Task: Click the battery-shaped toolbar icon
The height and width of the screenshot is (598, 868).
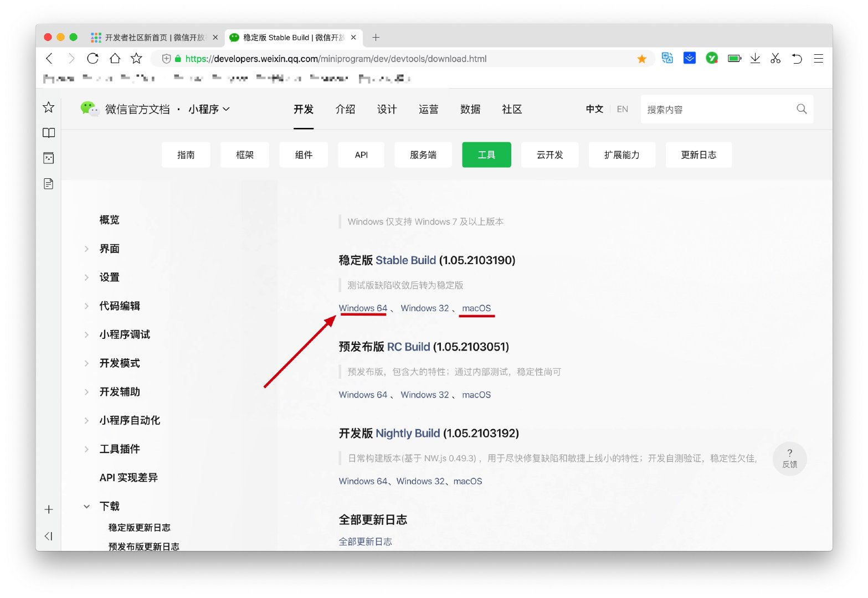Action: click(x=735, y=58)
